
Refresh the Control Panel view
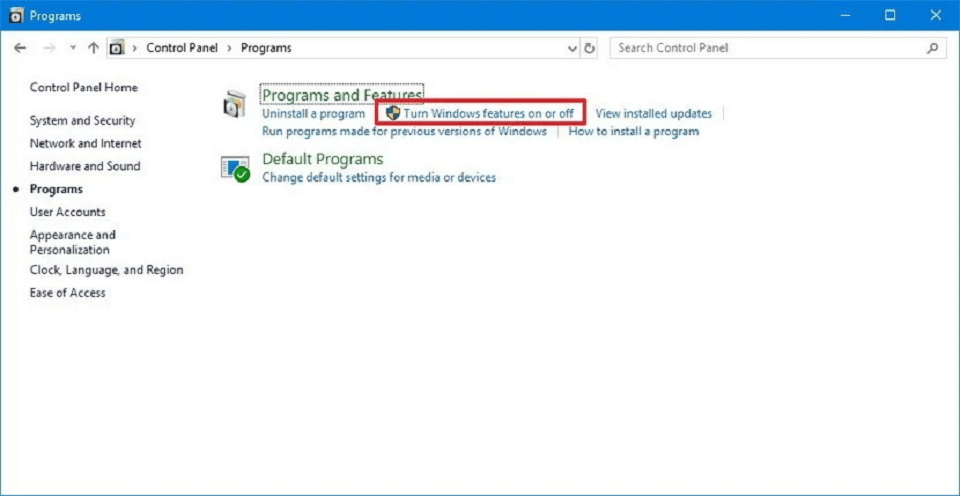click(x=590, y=48)
